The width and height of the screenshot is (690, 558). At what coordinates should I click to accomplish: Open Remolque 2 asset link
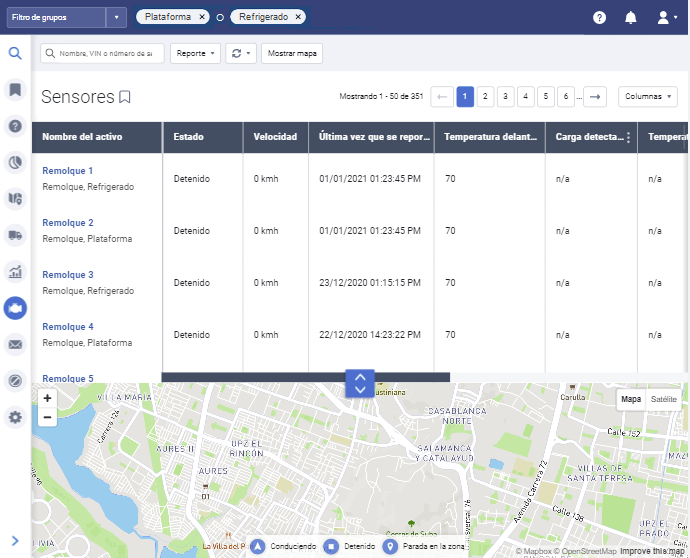point(68,223)
